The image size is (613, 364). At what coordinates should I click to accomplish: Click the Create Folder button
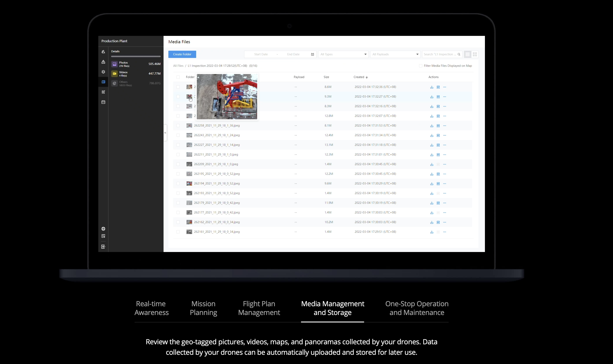(182, 54)
